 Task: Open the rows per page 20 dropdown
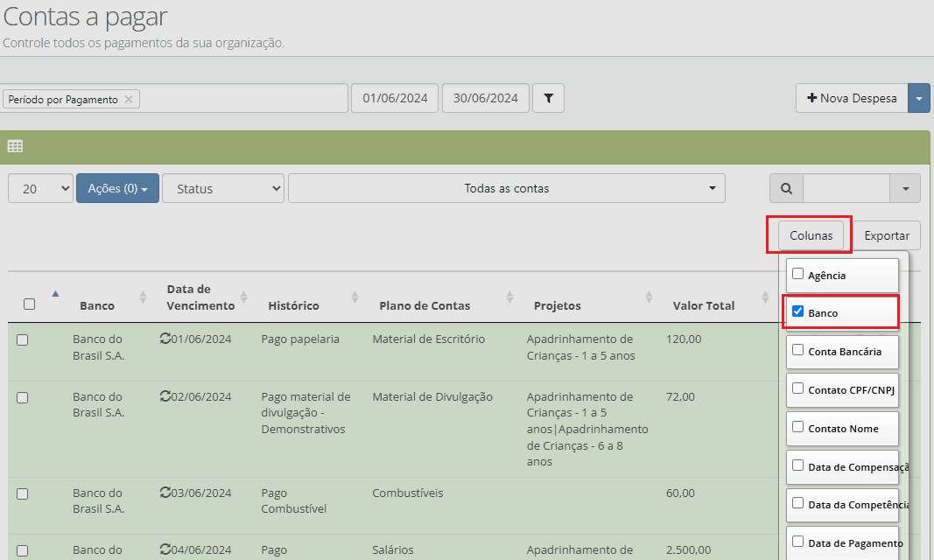40,189
